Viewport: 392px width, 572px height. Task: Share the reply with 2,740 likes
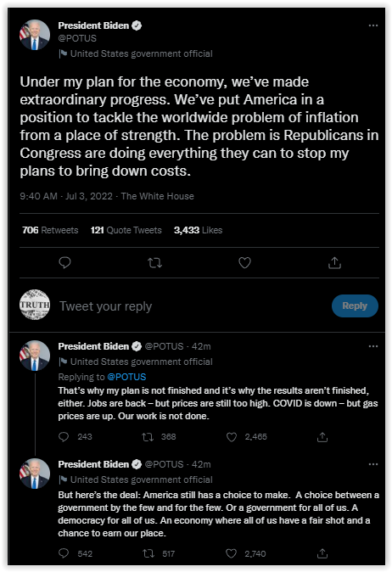322,553
